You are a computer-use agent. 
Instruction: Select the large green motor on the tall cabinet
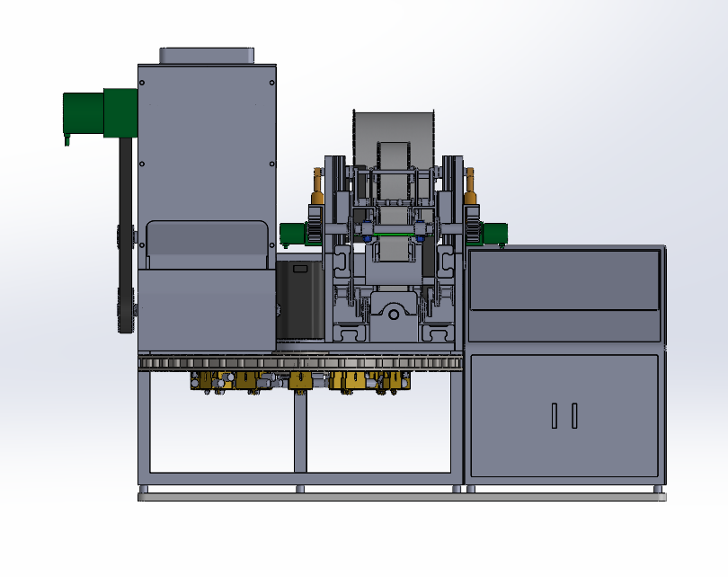point(100,114)
